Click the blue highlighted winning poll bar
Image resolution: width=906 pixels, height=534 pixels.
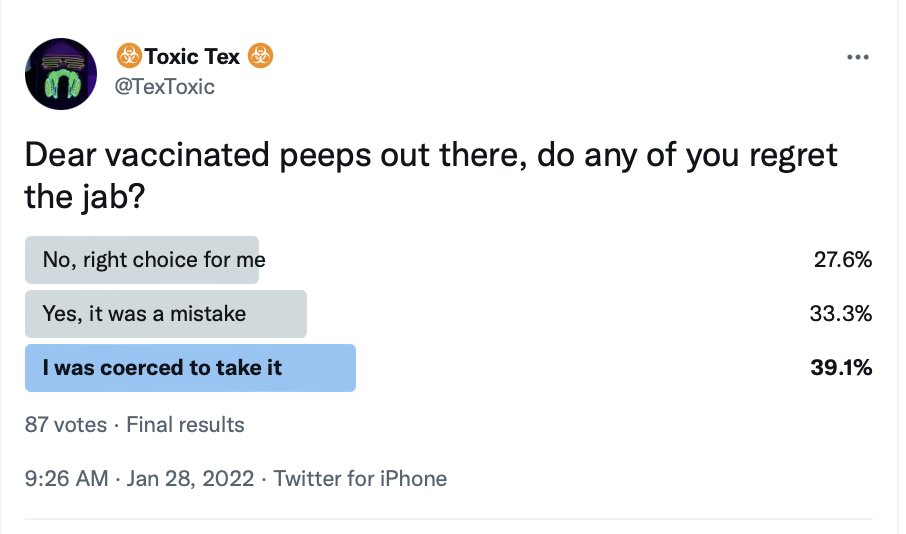[190, 368]
